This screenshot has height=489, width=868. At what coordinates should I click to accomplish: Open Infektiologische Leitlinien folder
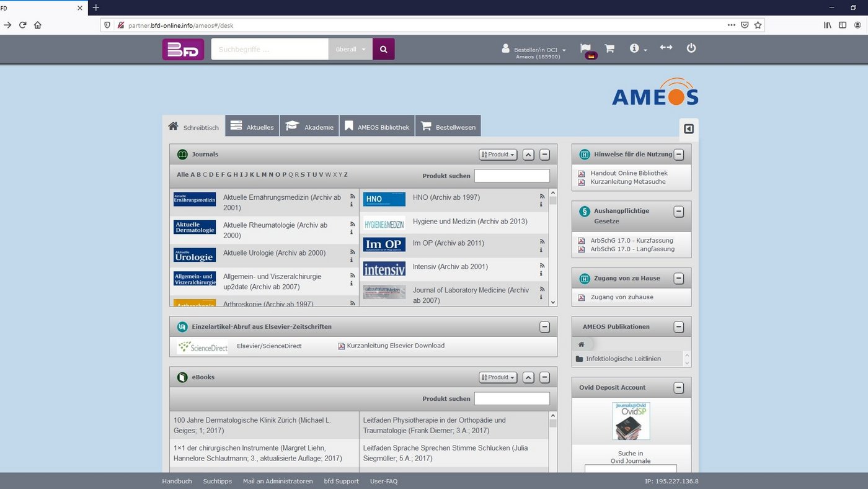tap(623, 359)
